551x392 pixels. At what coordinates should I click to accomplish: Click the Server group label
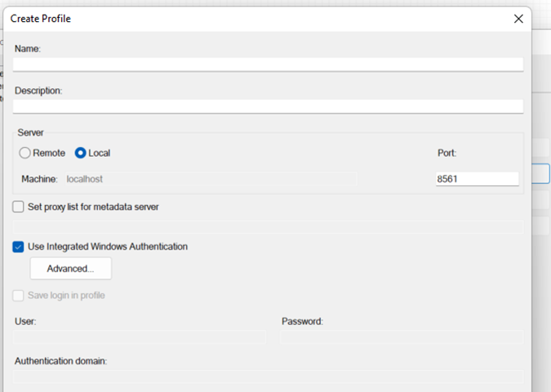(31, 132)
